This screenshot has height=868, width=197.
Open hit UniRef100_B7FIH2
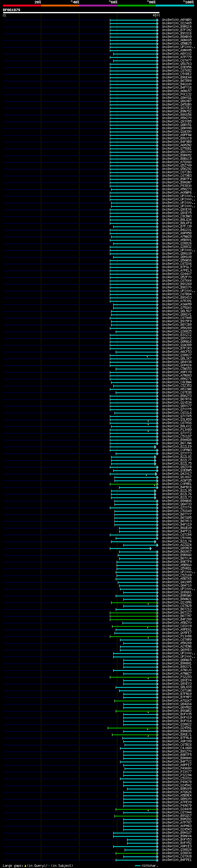coord(177,30)
